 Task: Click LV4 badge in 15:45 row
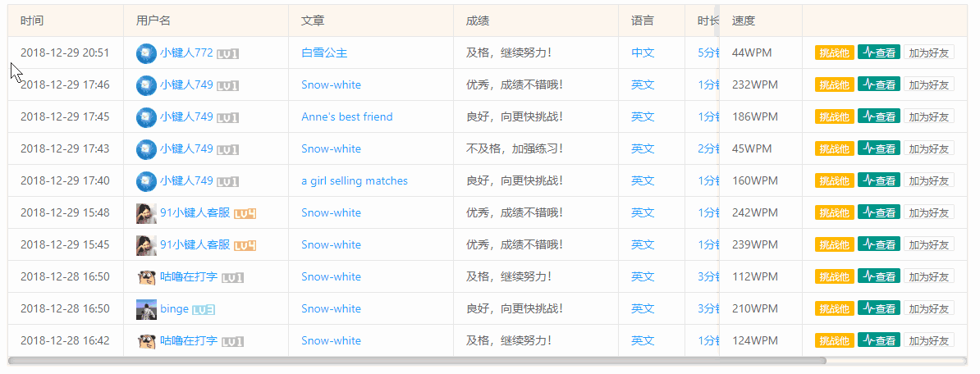click(x=245, y=245)
